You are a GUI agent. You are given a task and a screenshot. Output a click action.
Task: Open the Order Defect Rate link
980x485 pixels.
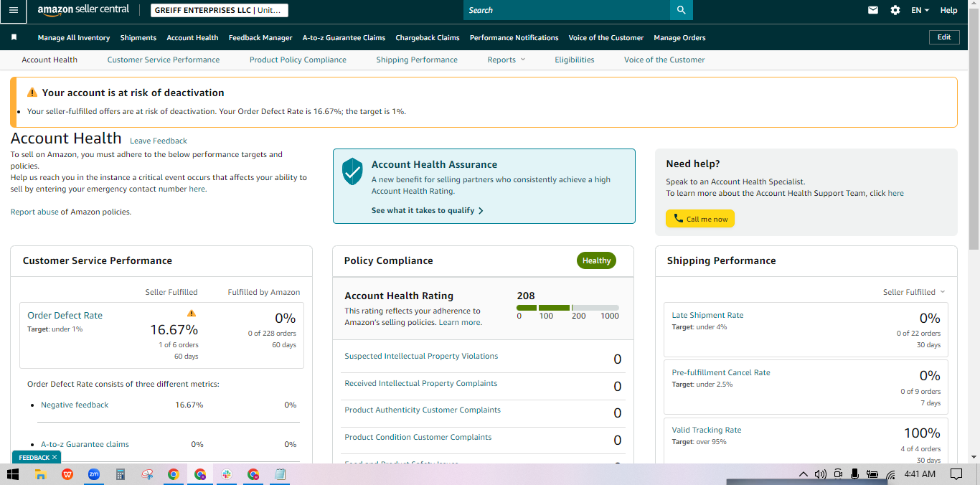point(65,315)
